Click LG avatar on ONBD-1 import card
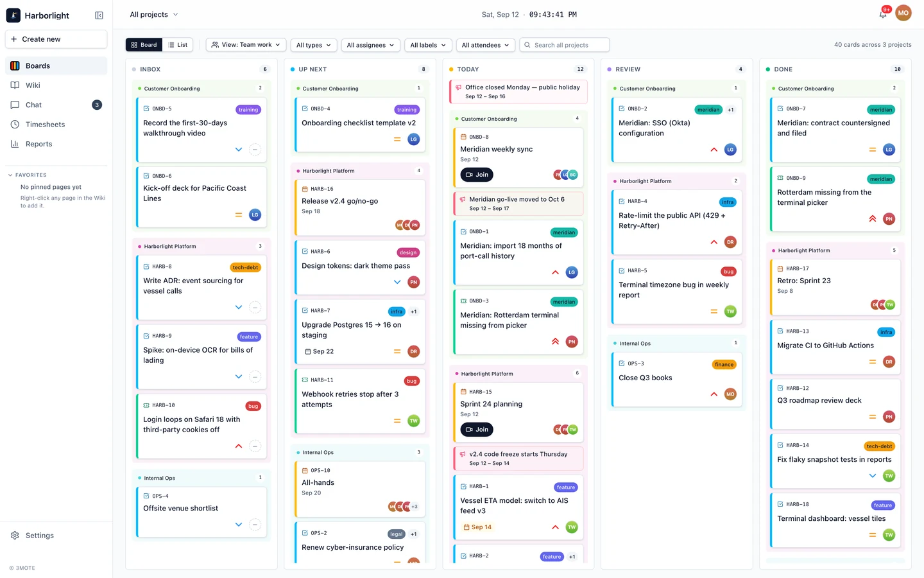This screenshot has width=924, height=578. tap(572, 272)
